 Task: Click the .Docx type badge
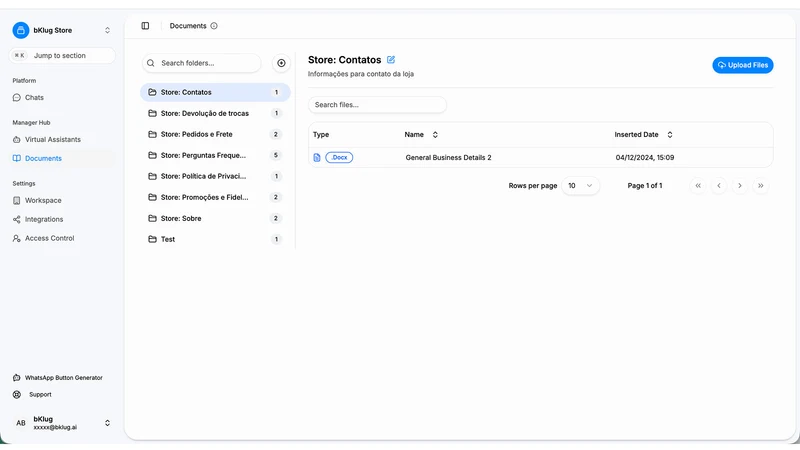[339, 158]
